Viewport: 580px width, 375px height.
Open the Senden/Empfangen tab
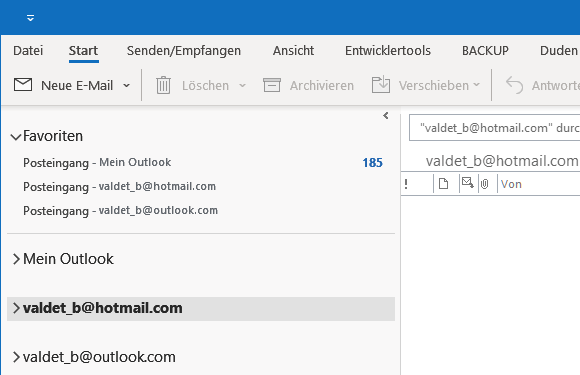tap(184, 51)
